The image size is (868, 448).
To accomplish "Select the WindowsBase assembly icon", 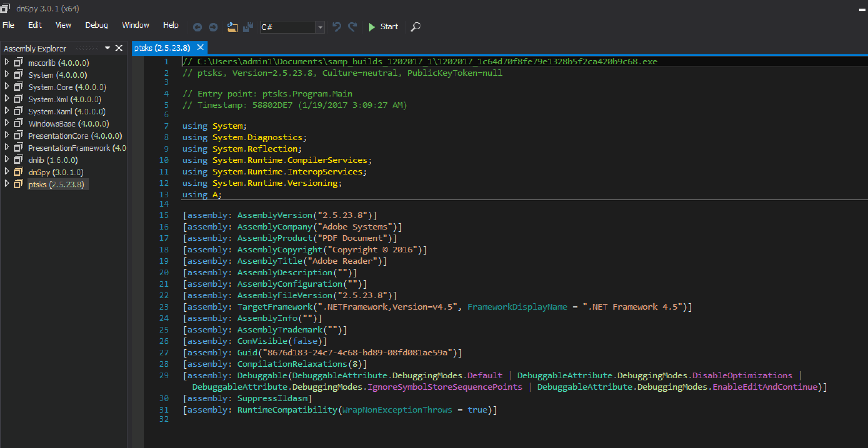I will 19,123.
